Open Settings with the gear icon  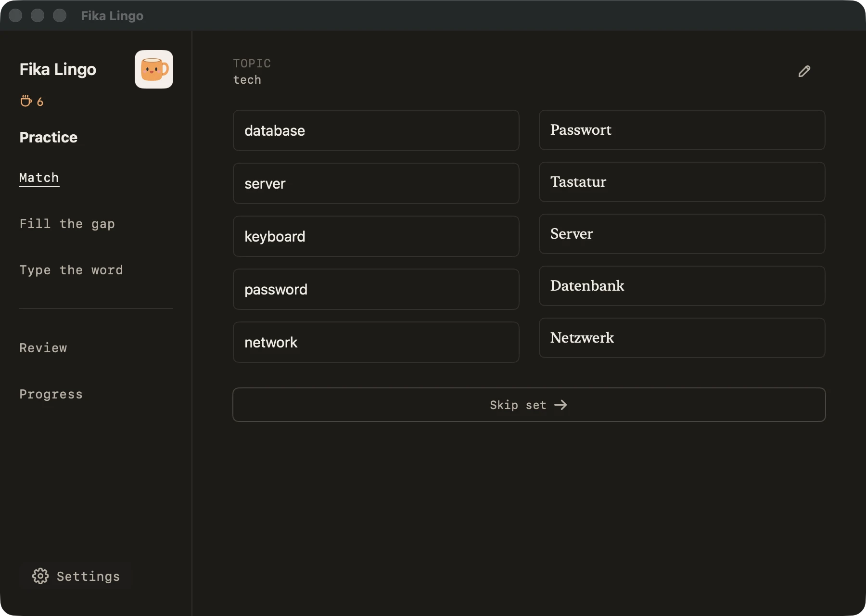click(76, 576)
